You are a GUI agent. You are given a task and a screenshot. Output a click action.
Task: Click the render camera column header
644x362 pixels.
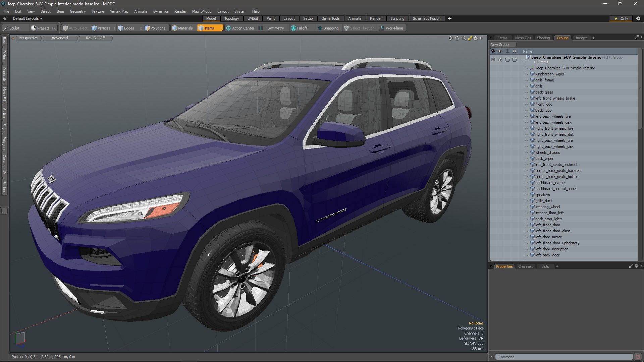(500, 51)
